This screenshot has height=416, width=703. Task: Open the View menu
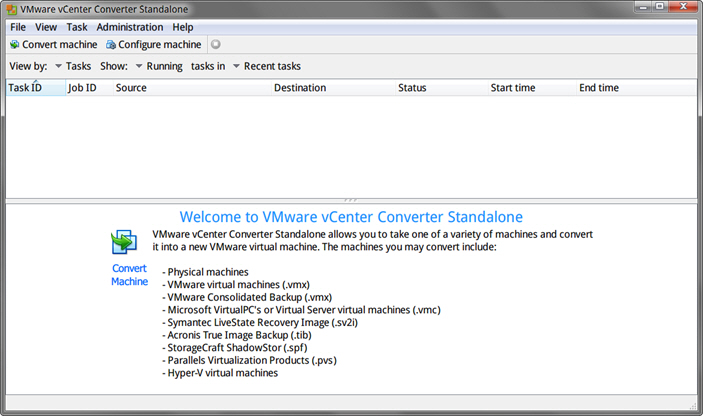(46, 27)
